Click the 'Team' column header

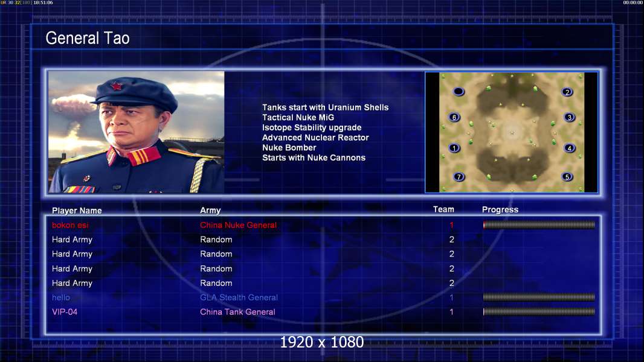click(x=443, y=209)
